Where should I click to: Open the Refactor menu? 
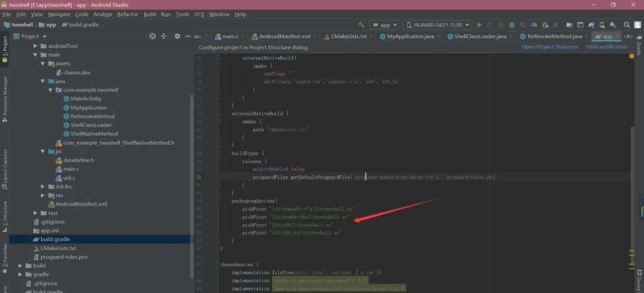point(127,14)
